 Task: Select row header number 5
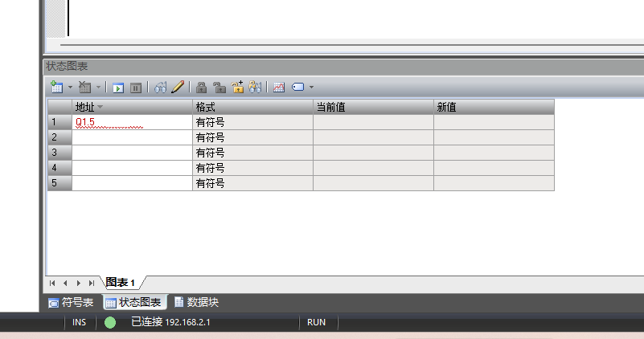click(60, 183)
